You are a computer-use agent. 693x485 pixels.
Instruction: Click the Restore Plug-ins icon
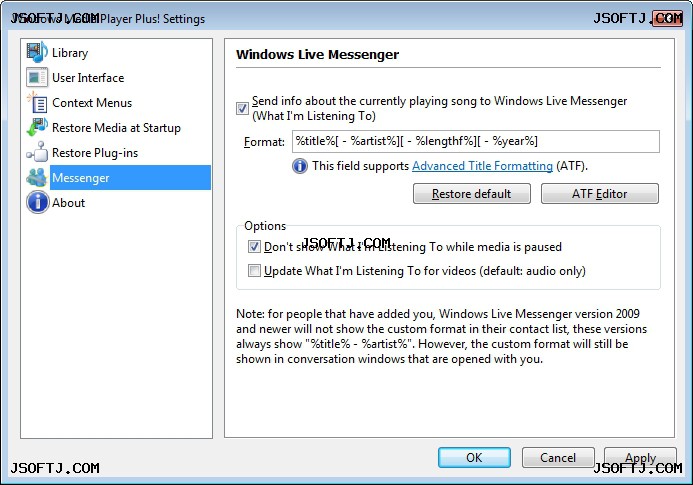[37, 153]
